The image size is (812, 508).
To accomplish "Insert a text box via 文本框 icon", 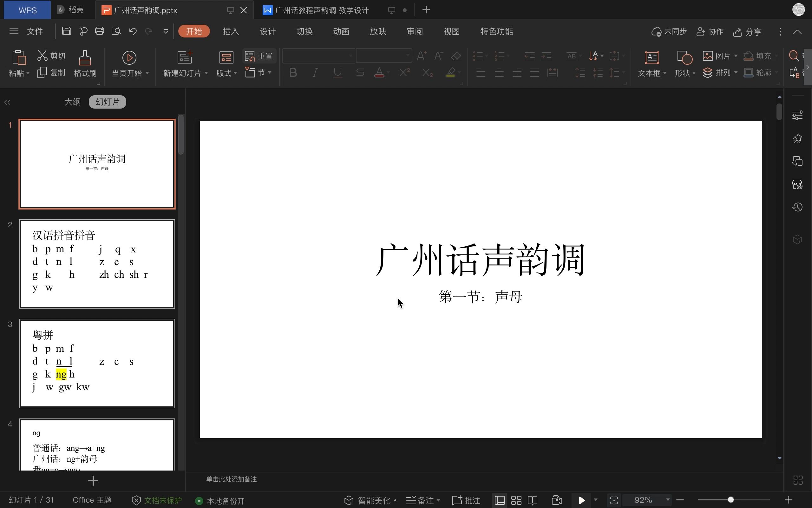I will point(652,58).
